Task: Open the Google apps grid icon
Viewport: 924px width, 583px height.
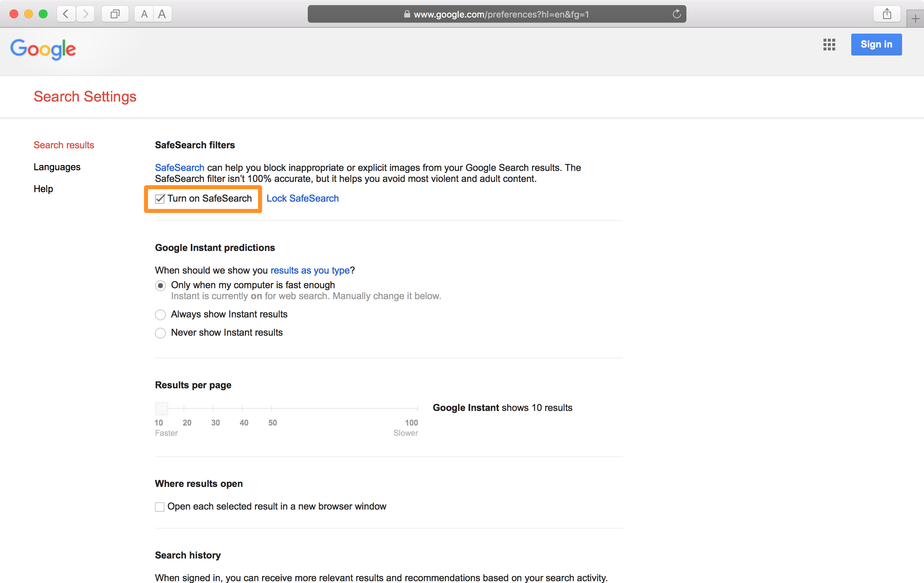Action: tap(829, 45)
